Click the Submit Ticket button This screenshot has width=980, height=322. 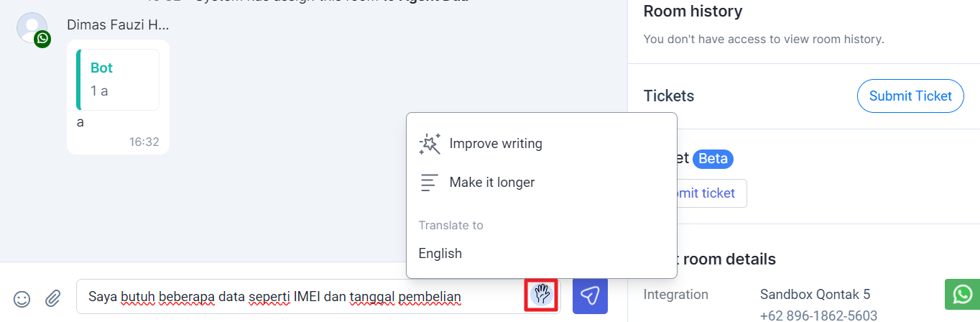pyautogui.click(x=910, y=96)
